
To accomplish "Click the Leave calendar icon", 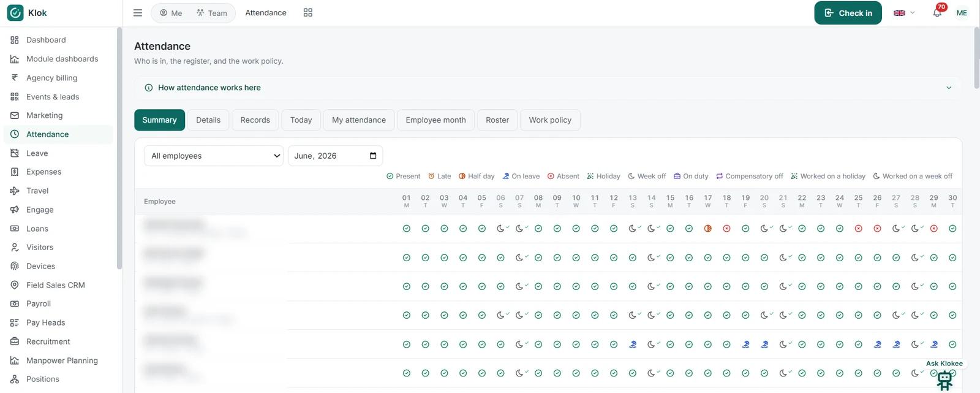I will tap(15, 153).
